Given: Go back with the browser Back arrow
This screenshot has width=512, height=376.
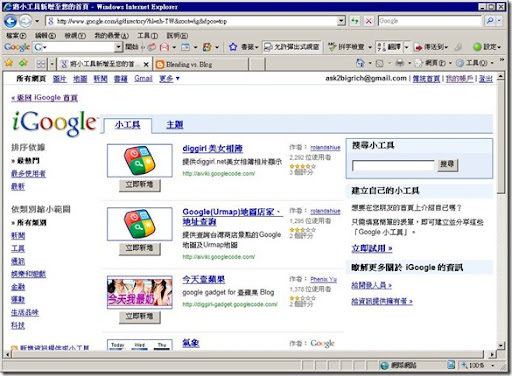Looking at the screenshot, I should click(x=11, y=21).
